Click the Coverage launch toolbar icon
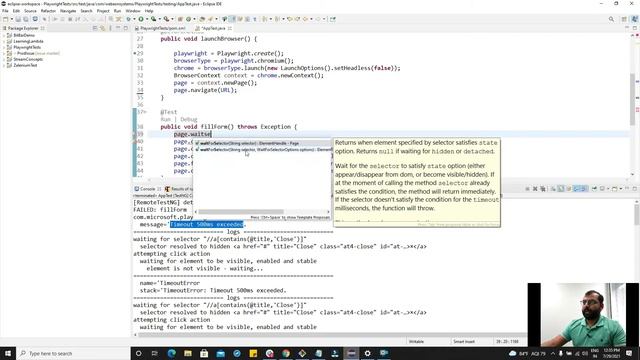The image size is (640, 360). [153, 19]
